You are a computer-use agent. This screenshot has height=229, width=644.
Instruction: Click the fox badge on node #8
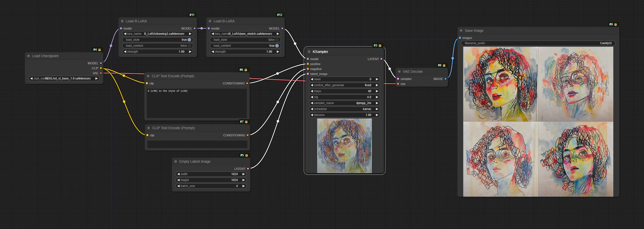(444, 66)
